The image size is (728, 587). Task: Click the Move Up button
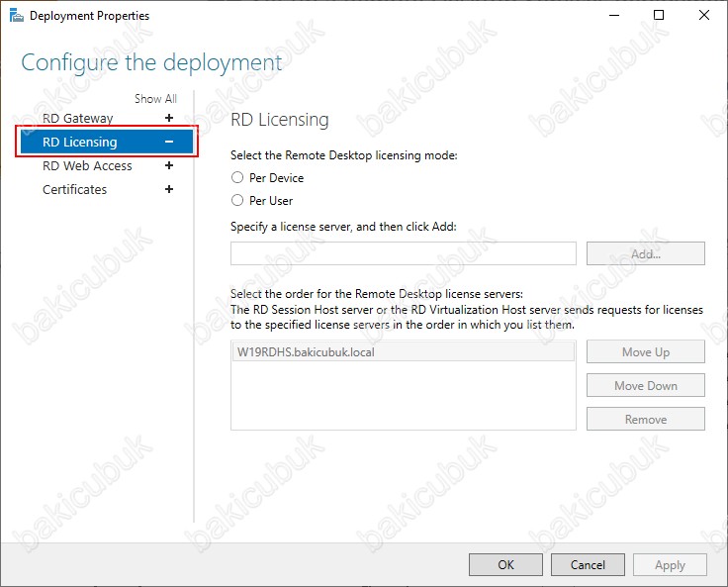pos(645,351)
